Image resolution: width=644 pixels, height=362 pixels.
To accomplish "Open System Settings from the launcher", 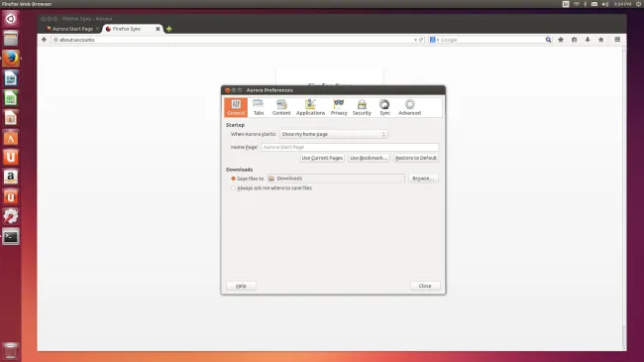I will [11, 216].
